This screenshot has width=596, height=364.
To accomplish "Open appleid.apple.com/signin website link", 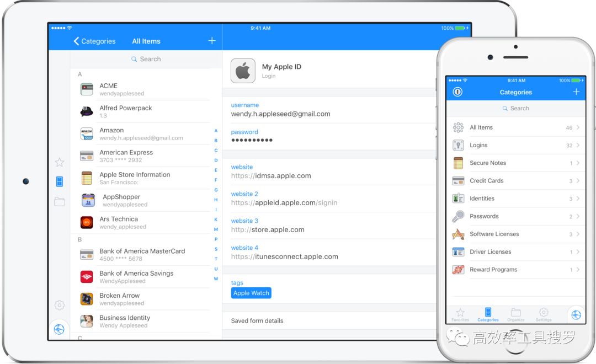I will point(284,203).
